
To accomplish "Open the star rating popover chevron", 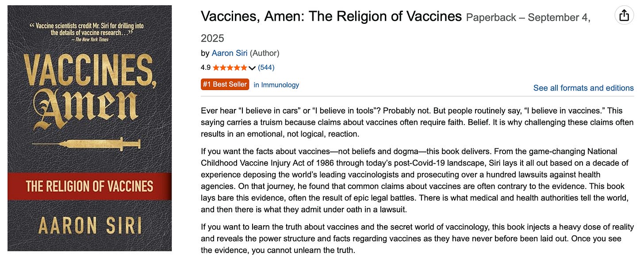I will click(252, 68).
